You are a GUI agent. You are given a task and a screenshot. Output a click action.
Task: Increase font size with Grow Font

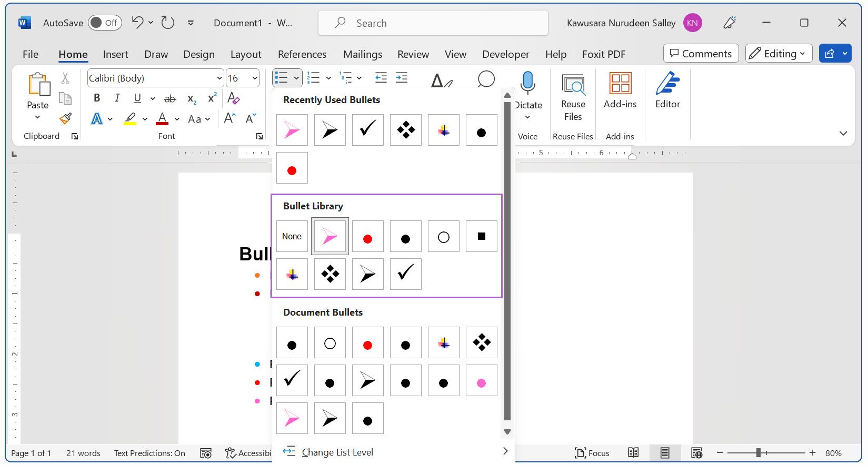230,118
